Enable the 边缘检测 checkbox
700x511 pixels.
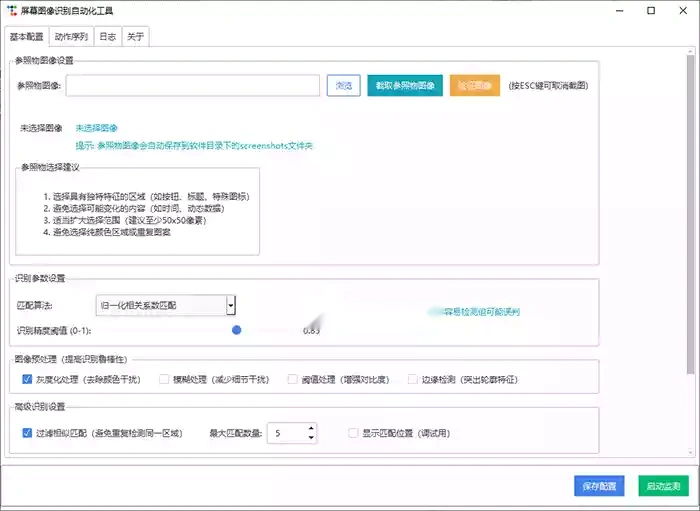412,379
